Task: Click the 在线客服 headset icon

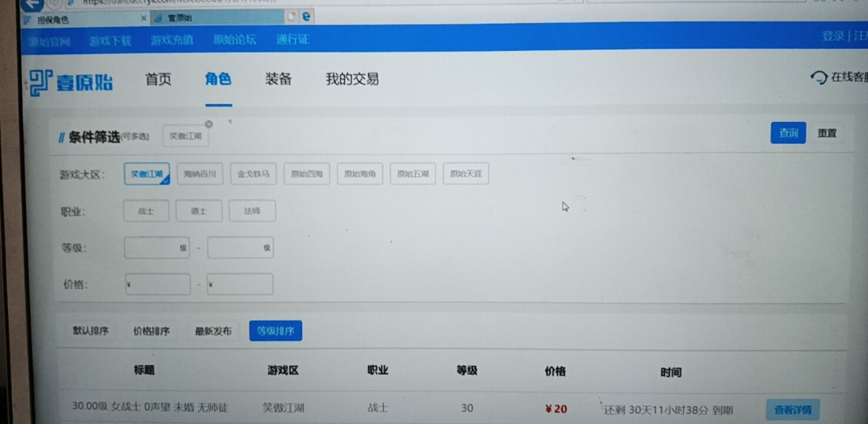Action: click(819, 78)
